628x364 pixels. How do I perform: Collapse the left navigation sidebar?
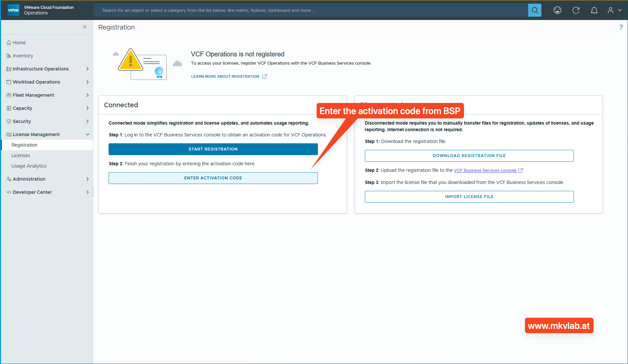[x=85, y=27]
